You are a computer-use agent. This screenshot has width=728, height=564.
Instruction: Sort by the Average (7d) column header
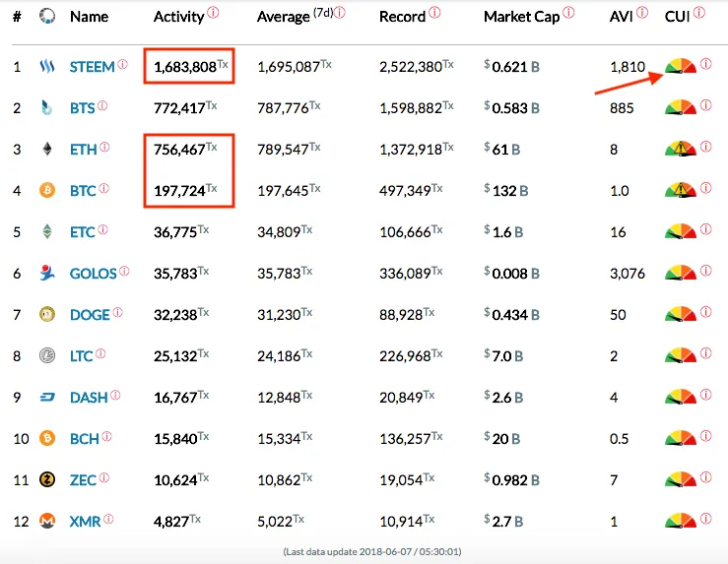coord(295,16)
